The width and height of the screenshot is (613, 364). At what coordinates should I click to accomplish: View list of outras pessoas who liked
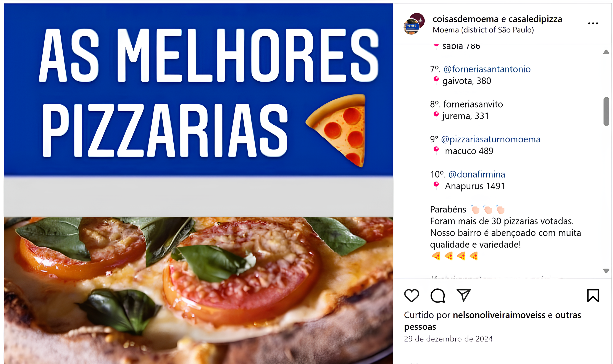[x=492, y=321]
